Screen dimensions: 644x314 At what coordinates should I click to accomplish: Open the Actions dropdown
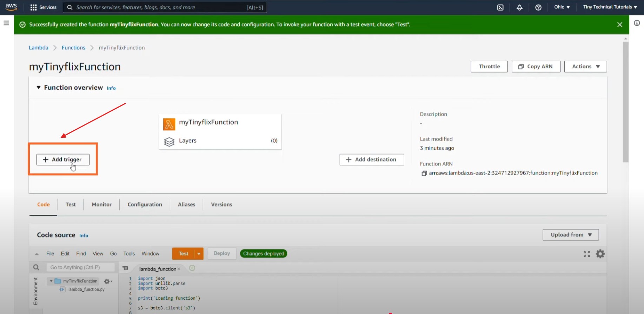585,67
